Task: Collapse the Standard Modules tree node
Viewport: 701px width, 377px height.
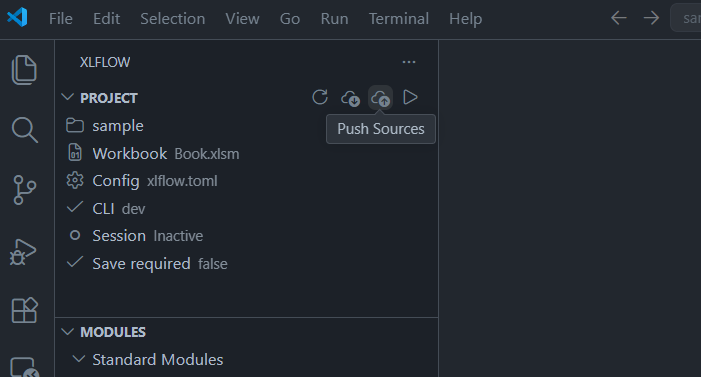Action: click(x=79, y=359)
